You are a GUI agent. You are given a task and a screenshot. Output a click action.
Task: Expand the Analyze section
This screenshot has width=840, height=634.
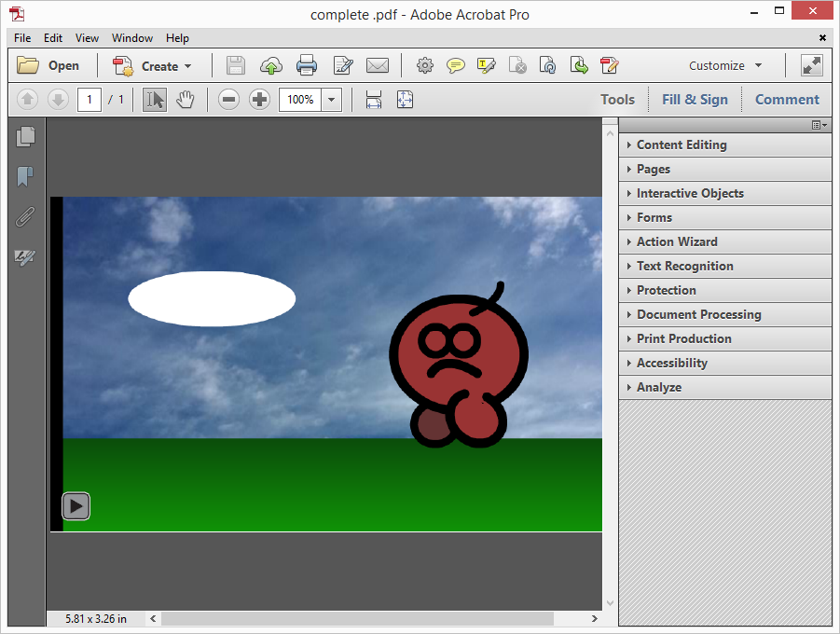724,387
